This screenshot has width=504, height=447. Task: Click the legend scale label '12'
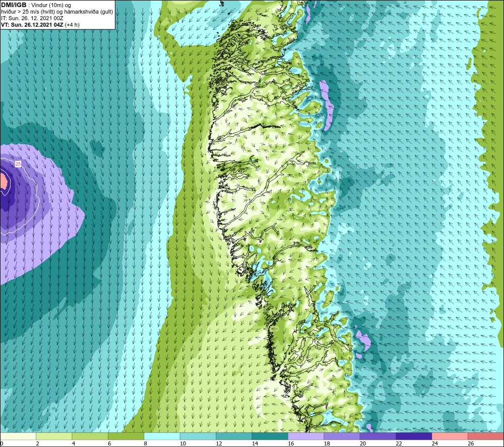pos(219,443)
